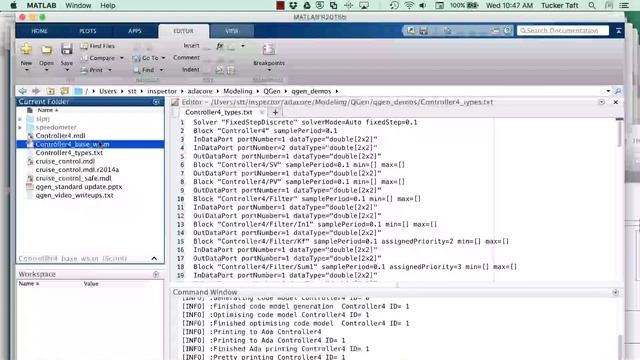Screen dimensions: 640x360
Task: Click the QGen segment in the path bar
Action: coord(272,91)
